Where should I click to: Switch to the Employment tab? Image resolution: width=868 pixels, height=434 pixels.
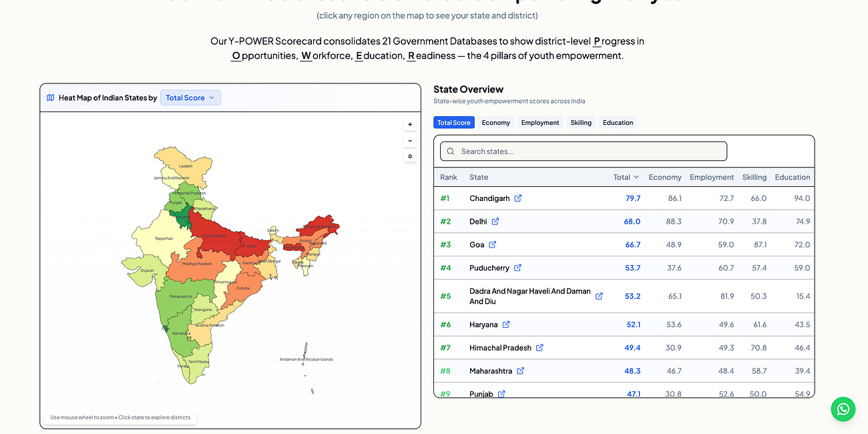tap(540, 123)
